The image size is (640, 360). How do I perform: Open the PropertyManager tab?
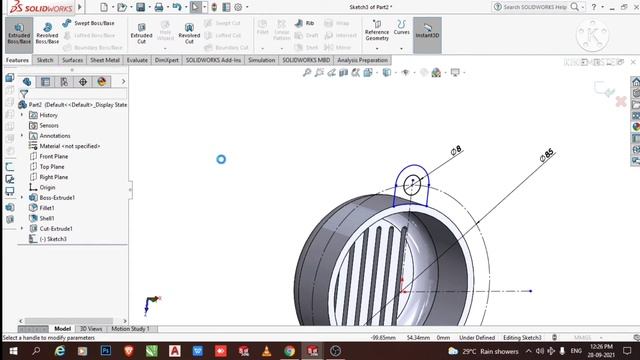46,82
